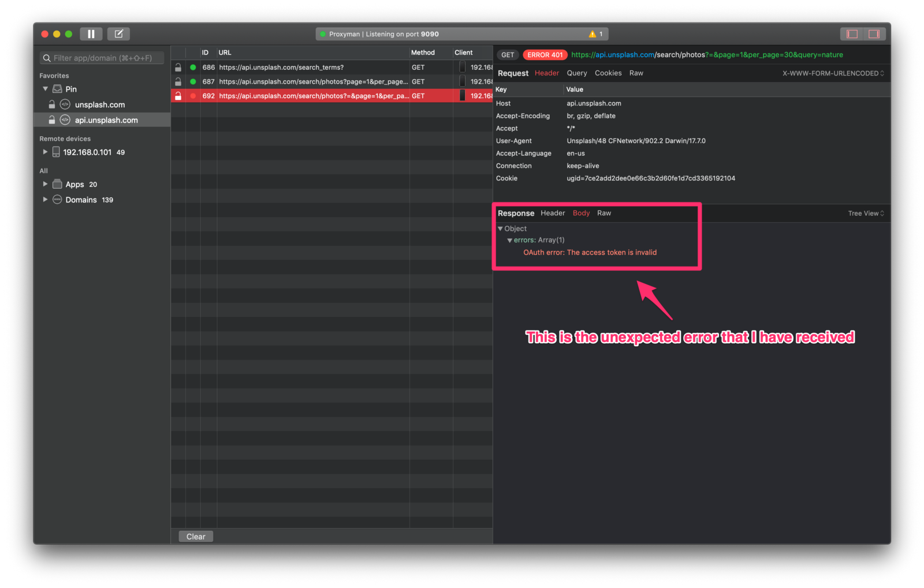Click the lock icon on row 692

(x=178, y=96)
